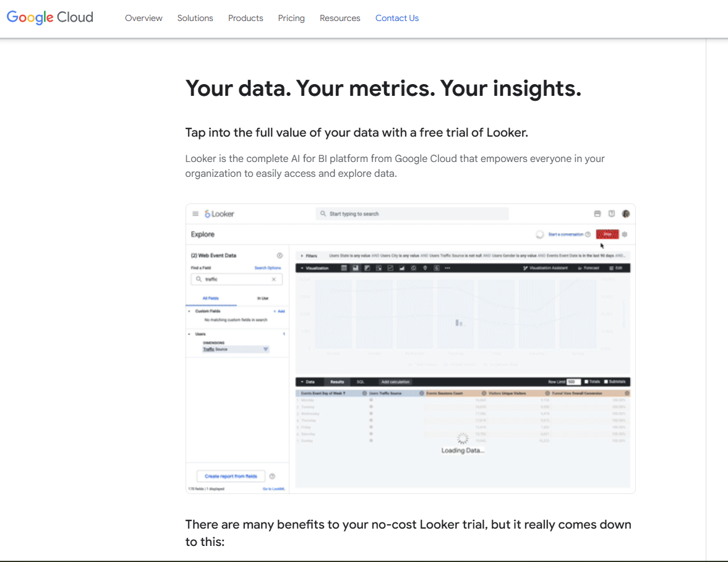Switch to the SQL tab
The image size is (728, 562).
(360, 382)
